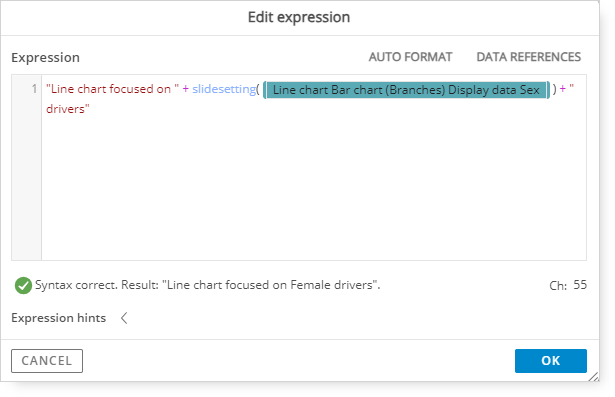Open the DATA REFERENCES panel
Screen dimensions: 615x397
528,57
